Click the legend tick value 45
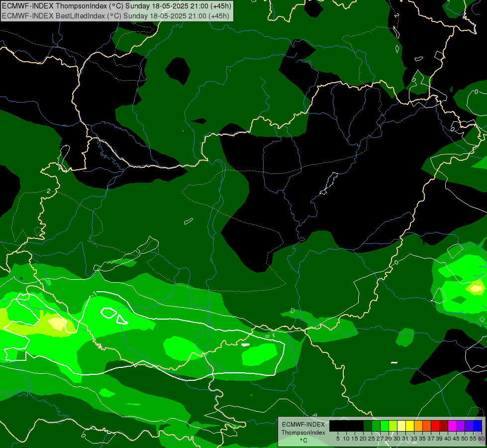The image size is (487, 448). pos(456,439)
